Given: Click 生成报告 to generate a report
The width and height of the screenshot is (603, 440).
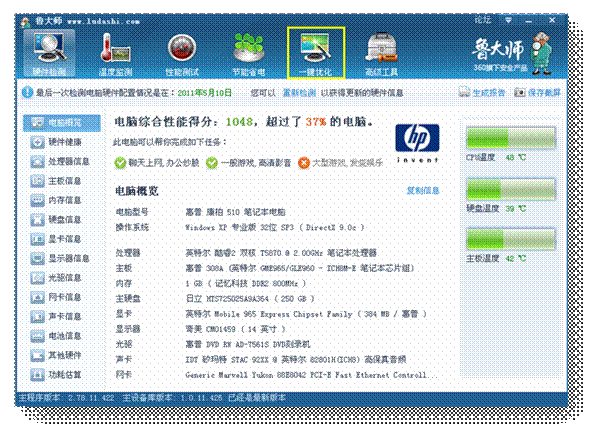Looking at the screenshot, I should point(482,92).
